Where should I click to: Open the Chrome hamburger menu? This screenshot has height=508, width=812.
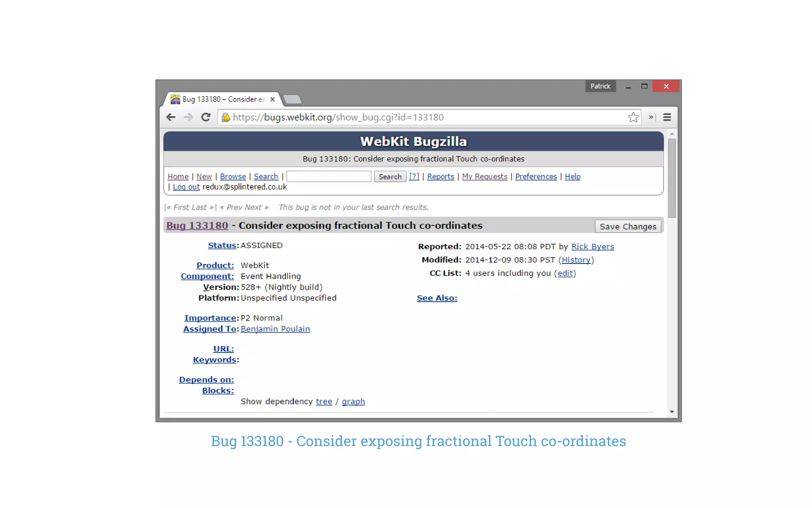pos(667,117)
